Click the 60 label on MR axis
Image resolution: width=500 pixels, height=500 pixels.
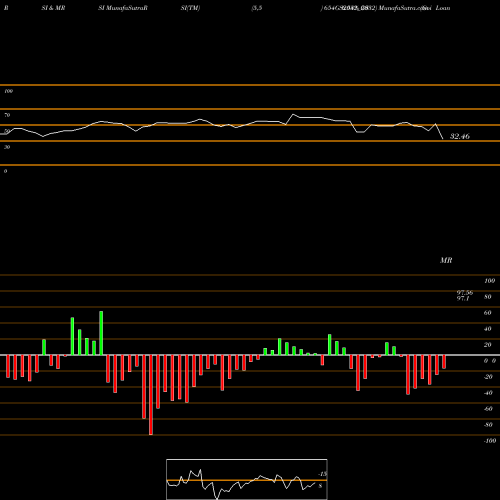click(x=488, y=313)
